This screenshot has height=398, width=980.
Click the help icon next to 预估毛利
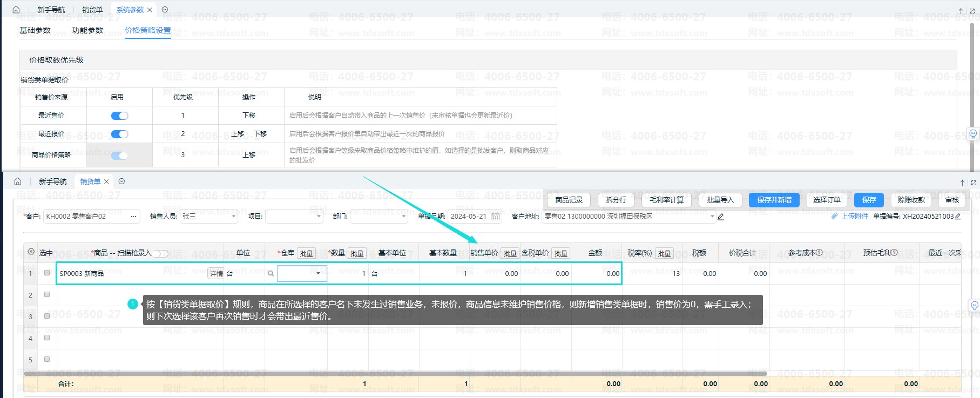[894, 253]
